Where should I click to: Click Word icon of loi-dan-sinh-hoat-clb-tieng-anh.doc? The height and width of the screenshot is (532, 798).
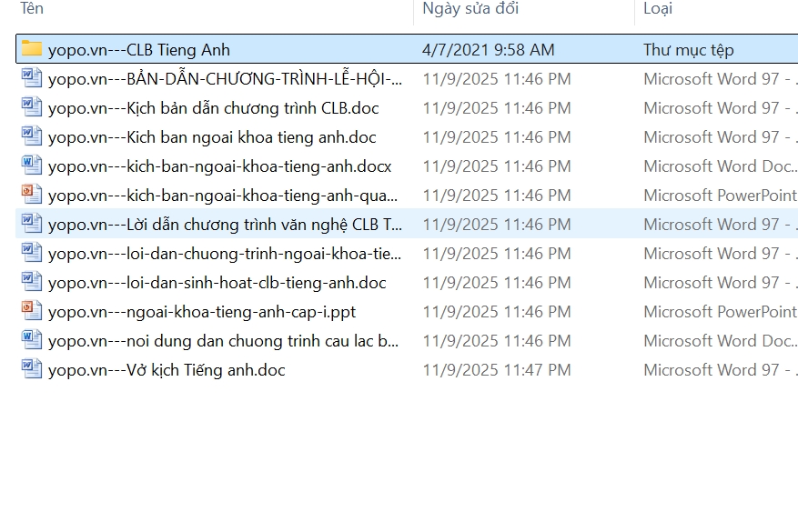[32, 282]
